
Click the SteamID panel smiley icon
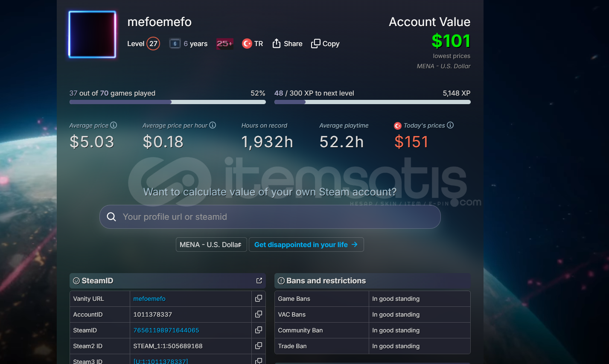click(76, 281)
